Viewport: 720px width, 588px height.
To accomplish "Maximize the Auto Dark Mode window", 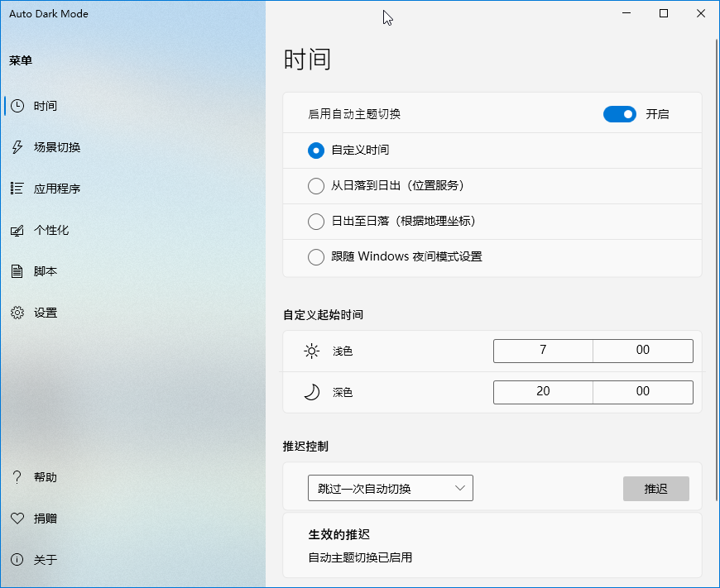I will coord(664,13).
